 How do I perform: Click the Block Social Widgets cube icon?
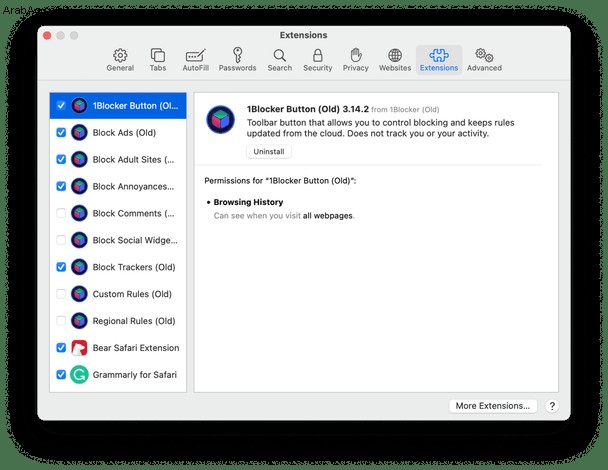click(79, 240)
